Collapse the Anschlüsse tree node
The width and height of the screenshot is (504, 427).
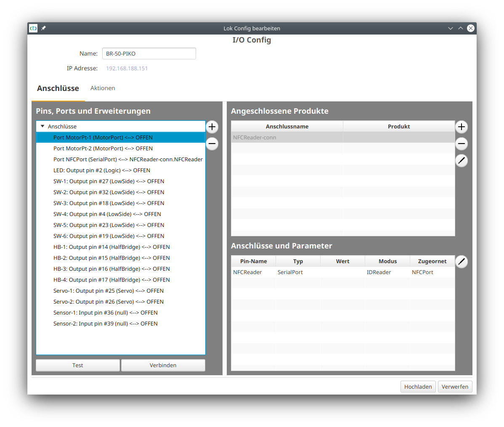pyautogui.click(x=42, y=126)
